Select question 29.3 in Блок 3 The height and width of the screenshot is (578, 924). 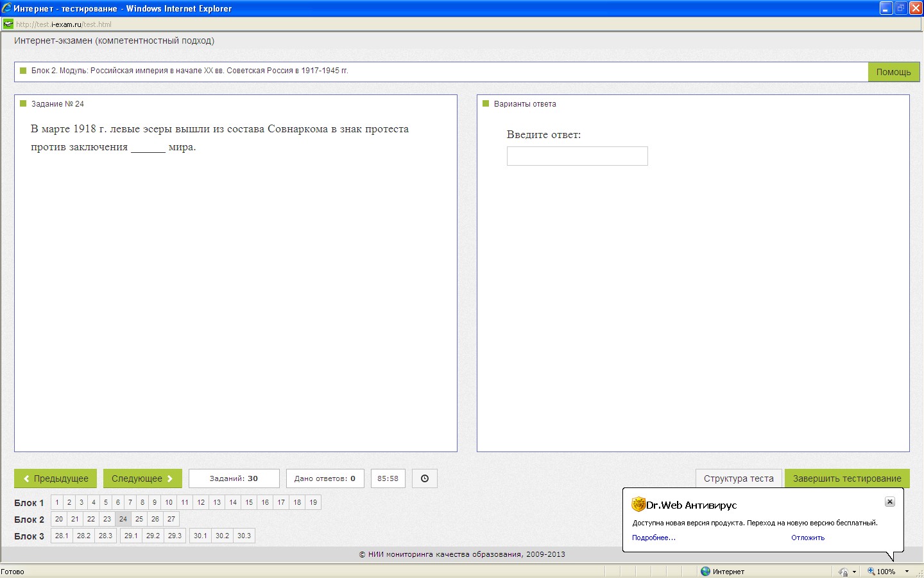[175, 536]
